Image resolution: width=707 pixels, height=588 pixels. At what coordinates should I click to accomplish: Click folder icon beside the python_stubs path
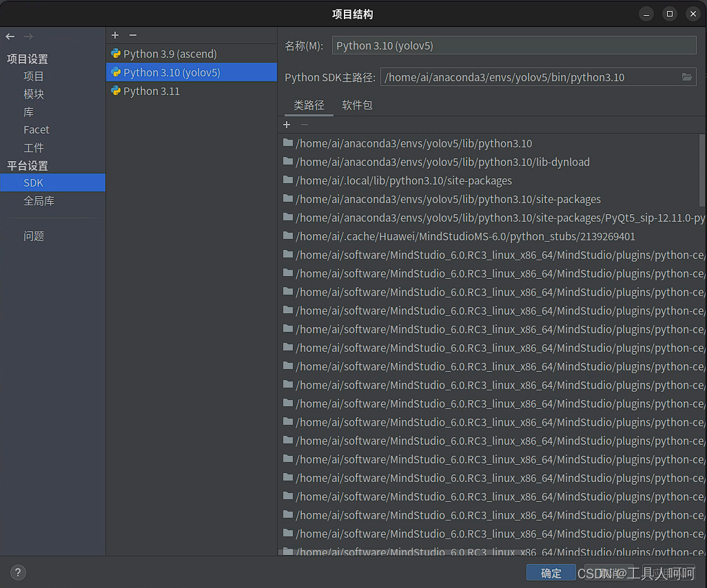[x=287, y=235]
